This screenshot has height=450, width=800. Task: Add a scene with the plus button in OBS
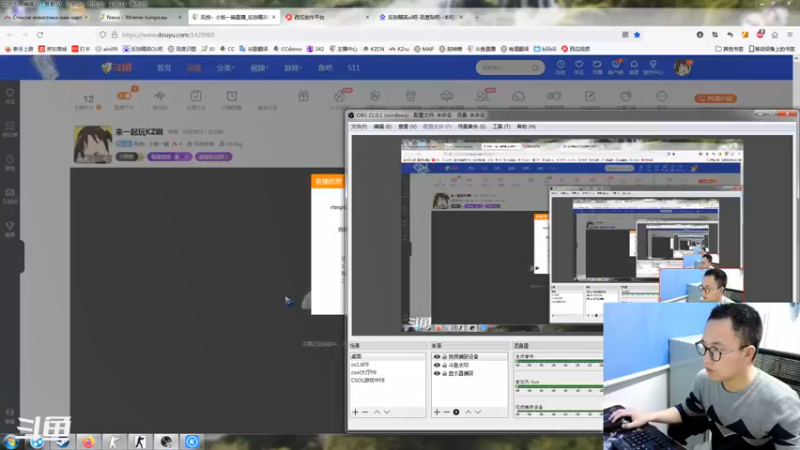(x=356, y=412)
